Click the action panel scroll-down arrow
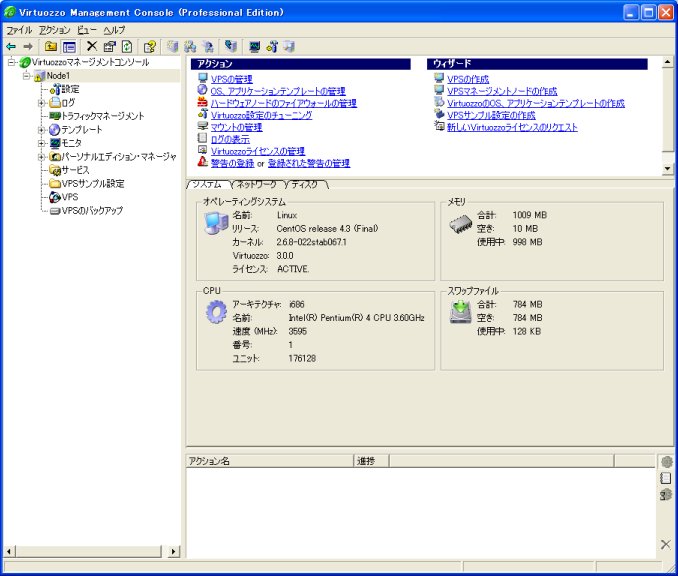Image resolution: width=678 pixels, height=576 pixels. (x=668, y=169)
